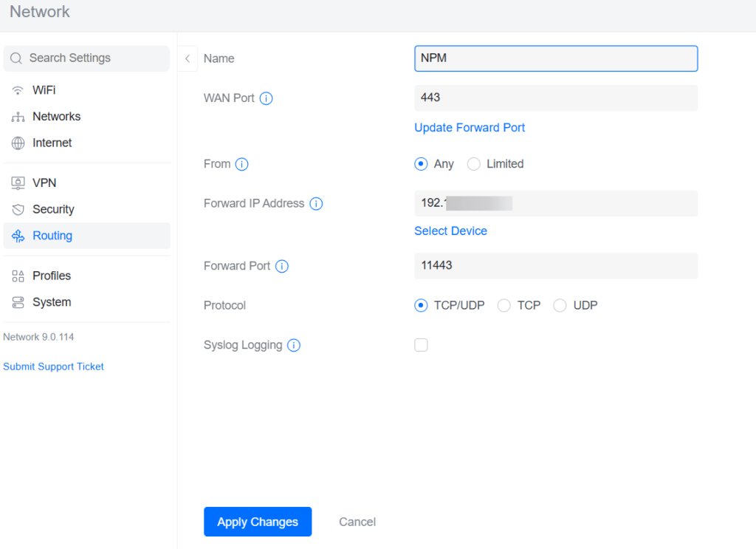Click the info icon beside WAN Port
756x549 pixels.
(x=267, y=98)
